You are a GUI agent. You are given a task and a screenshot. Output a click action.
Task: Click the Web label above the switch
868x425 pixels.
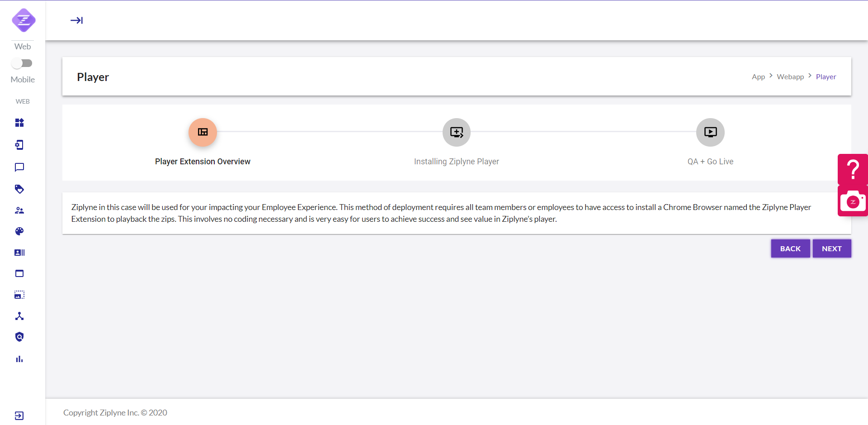tap(23, 47)
